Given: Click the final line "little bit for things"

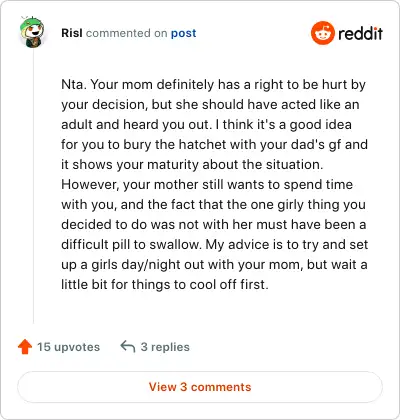Looking at the screenshot, I should point(165,284).
